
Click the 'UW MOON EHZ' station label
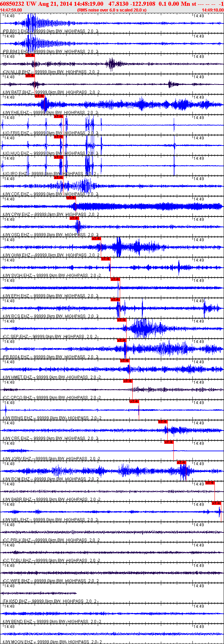coord(18,642)
